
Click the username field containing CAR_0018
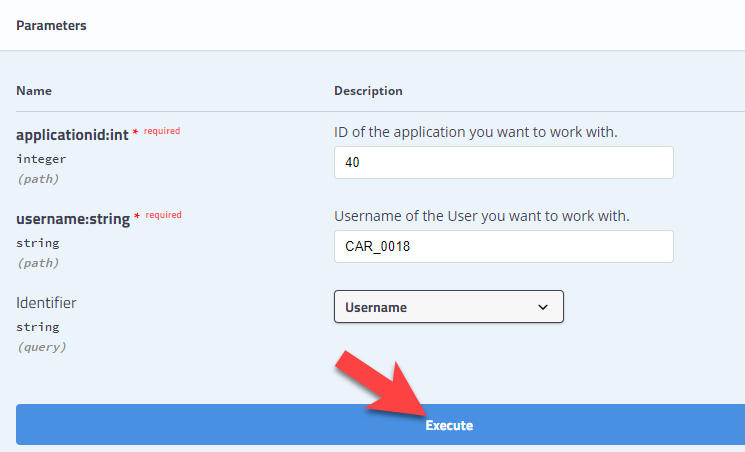504,246
